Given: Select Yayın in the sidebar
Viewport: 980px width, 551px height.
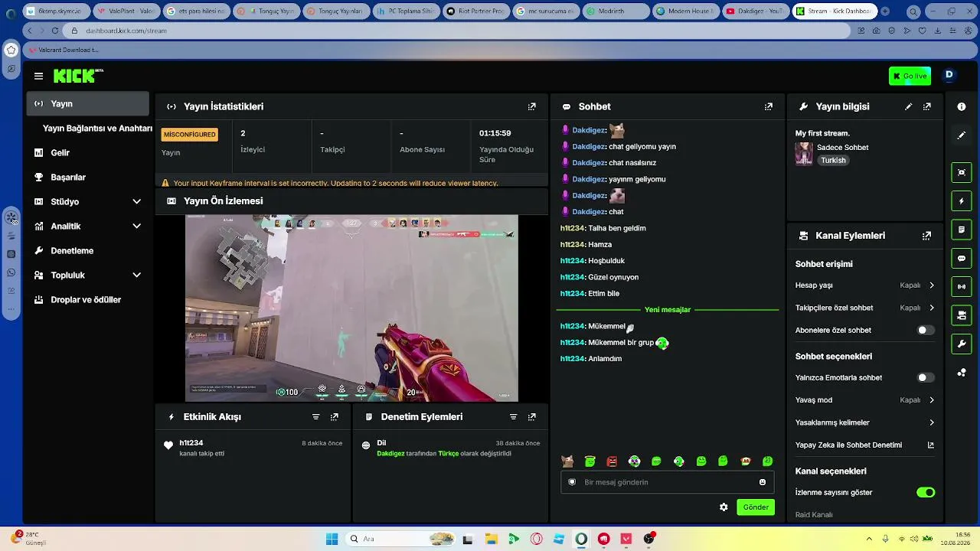Looking at the screenshot, I should click(87, 103).
